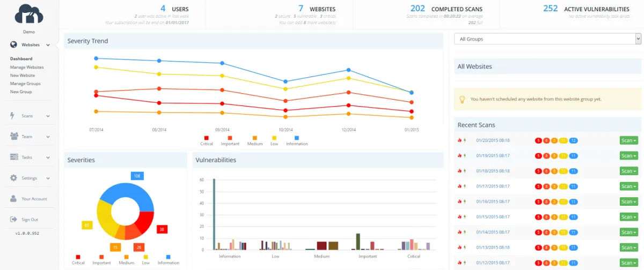Click the 252 Active Vulnerabilities counter
Image resolution: width=644 pixels, height=270 pixels.
pos(551,9)
